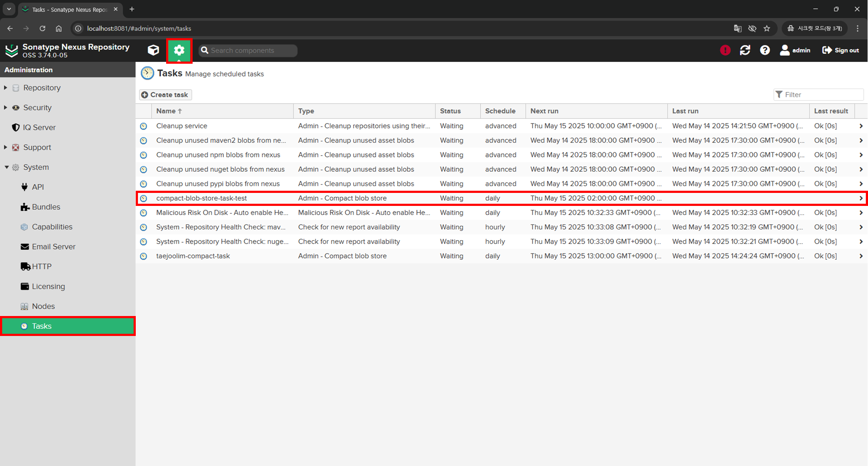The width and height of the screenshot is (868, 466).
Task: Click browser reload button
Action: click(x=43, y=29)
